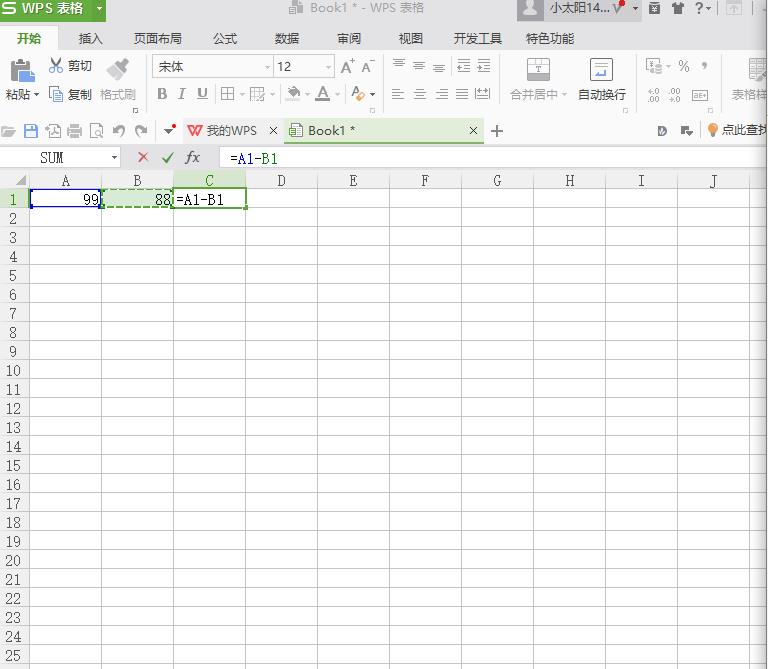Align text to middle of cell
Screen dimensions: 768x669
pos(419,65)
